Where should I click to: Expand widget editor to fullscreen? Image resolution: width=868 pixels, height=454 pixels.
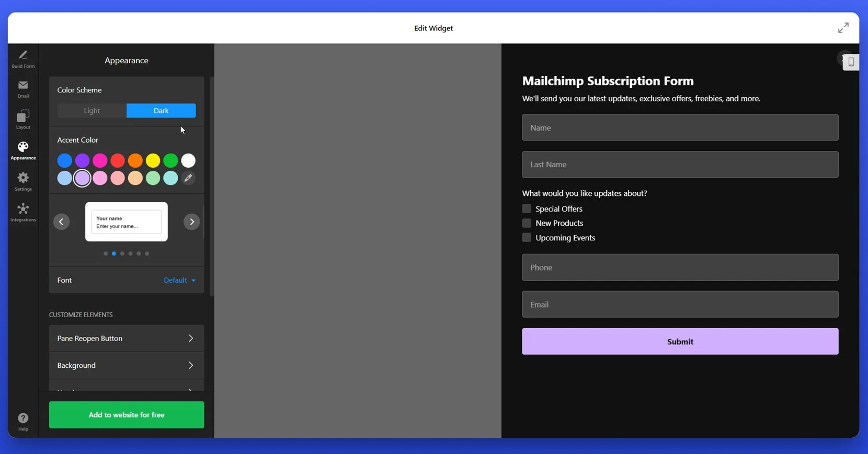pyautogui.click(x=843, y=28)
